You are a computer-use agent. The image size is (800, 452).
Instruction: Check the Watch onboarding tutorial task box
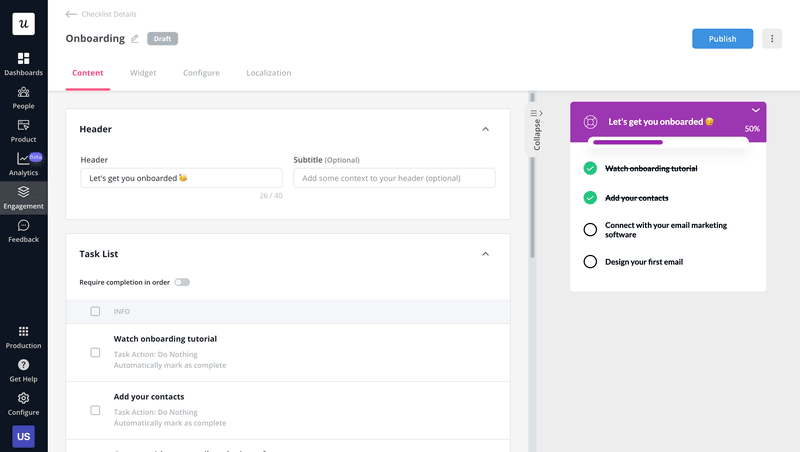click(x=95, y=353)
